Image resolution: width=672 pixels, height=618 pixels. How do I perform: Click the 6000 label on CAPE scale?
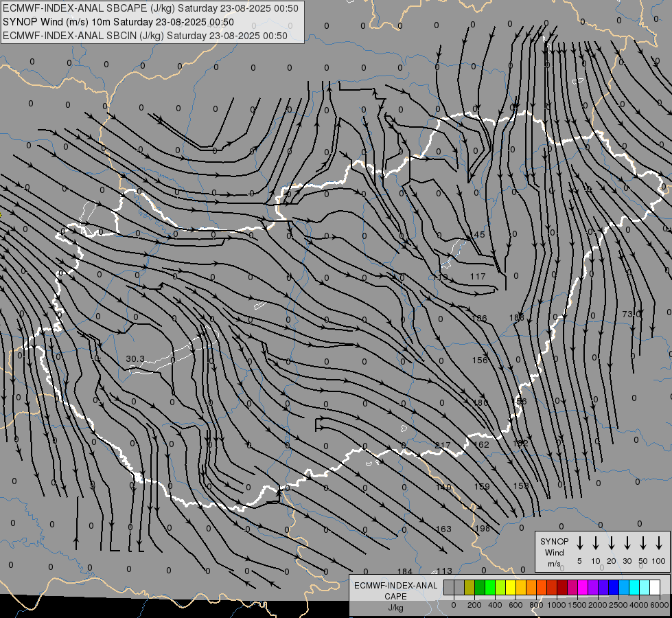coord(660,605)
